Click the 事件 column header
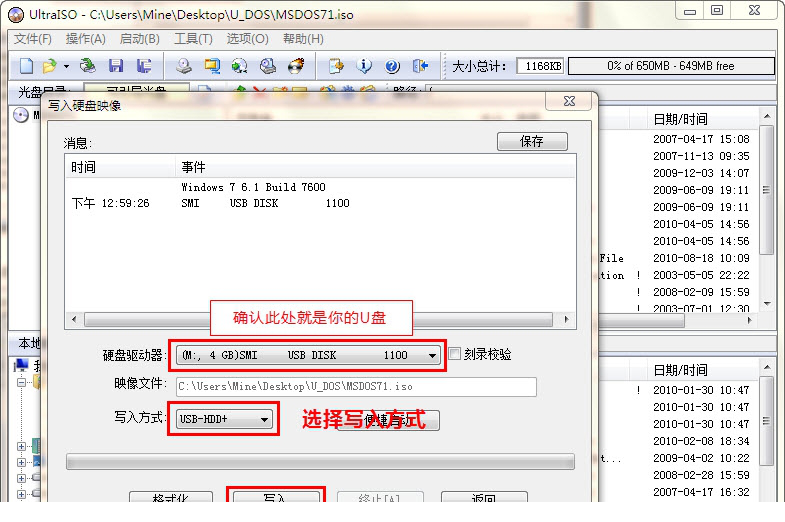The width and height of the screenshot is (785, 522). tap(374, 167)
